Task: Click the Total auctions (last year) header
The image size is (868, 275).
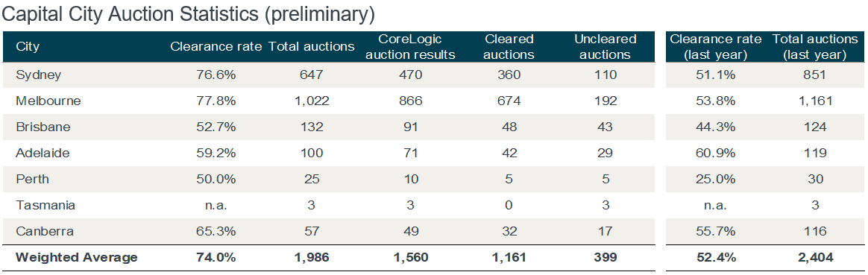Action: coord(815,47)
